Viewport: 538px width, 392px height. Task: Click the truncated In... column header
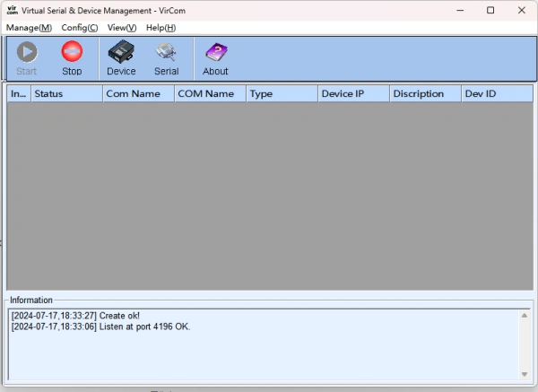coord(19,93)
